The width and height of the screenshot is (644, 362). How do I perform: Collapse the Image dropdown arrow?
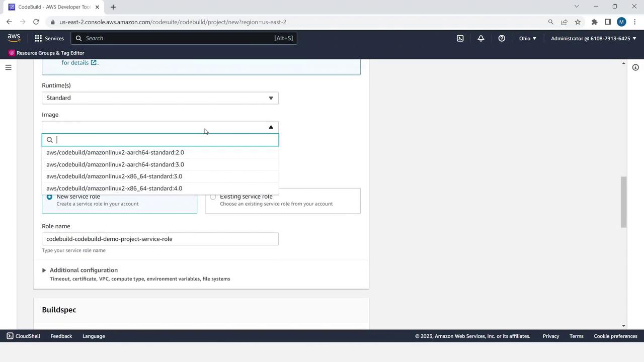pos(271,127)
